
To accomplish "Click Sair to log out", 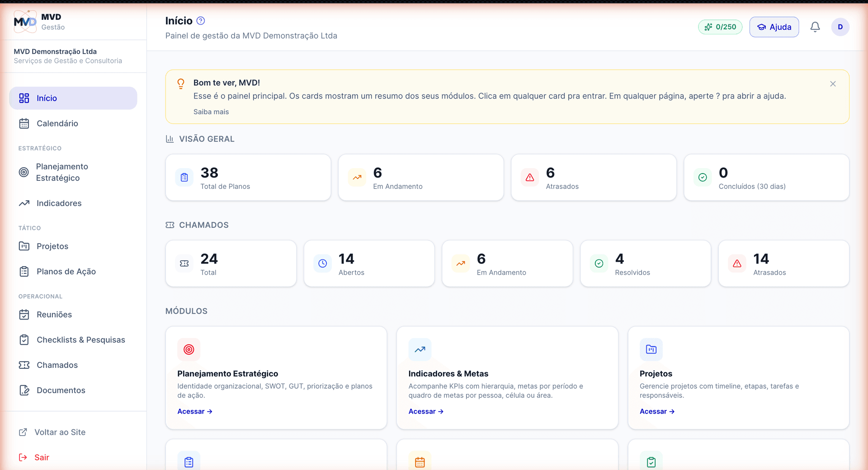I will (34, 457).
